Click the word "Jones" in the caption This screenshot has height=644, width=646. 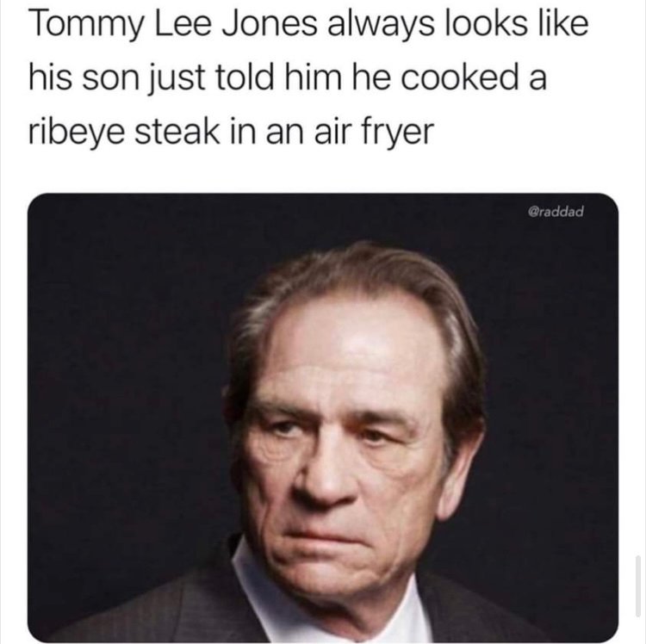click(270, 22)
